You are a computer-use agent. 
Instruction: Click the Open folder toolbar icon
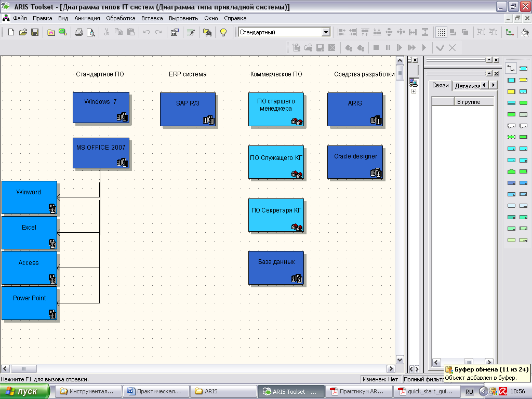23,32
